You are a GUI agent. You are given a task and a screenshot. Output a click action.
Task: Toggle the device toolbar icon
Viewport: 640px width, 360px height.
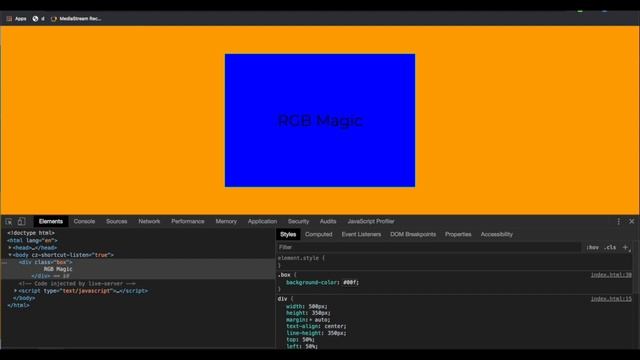coord(21,221)
